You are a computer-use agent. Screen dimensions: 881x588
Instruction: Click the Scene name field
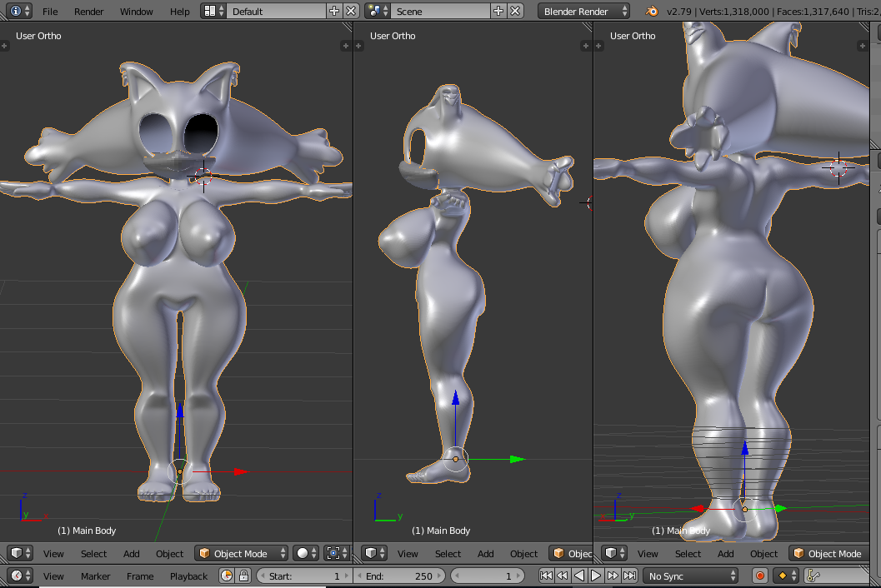pyautogui.click(x=440, y=11)
